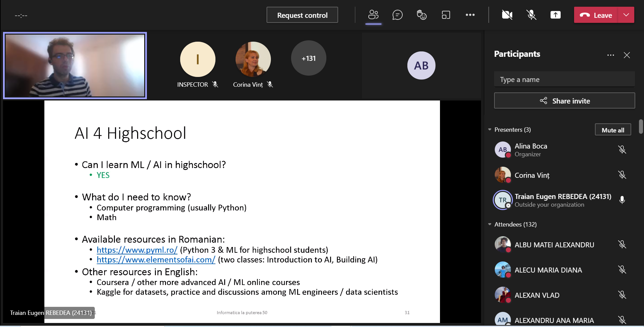Click the Type a name search field

tap(564, 80)
